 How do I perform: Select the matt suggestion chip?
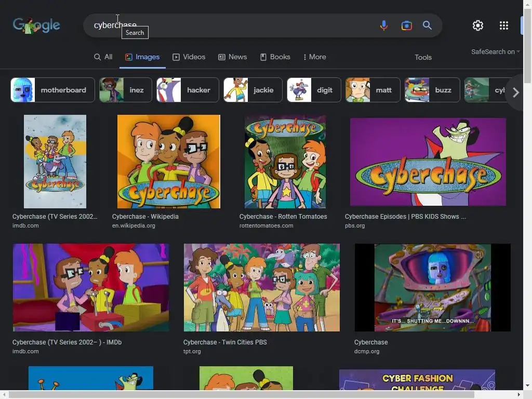tap(373, 90)
